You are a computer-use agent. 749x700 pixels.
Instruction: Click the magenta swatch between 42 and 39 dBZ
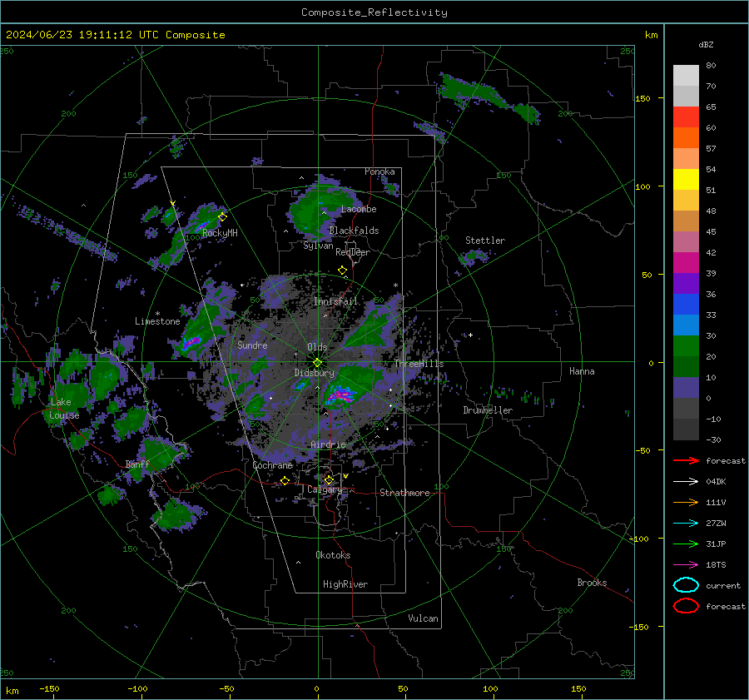[686, 262]
